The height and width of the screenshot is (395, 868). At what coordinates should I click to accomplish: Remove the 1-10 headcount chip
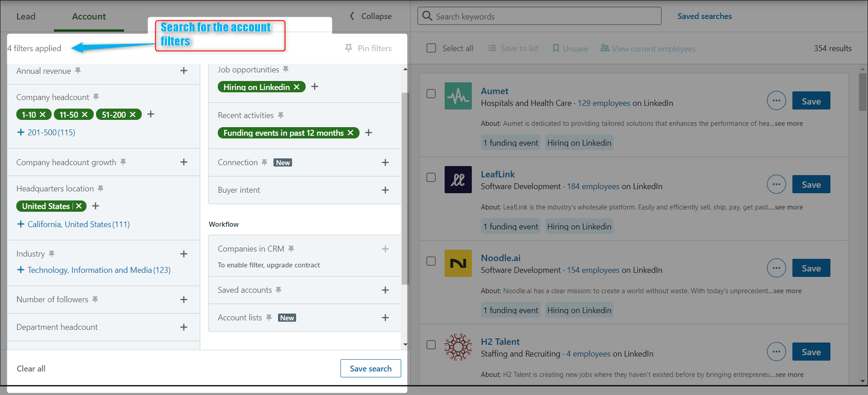43,114
